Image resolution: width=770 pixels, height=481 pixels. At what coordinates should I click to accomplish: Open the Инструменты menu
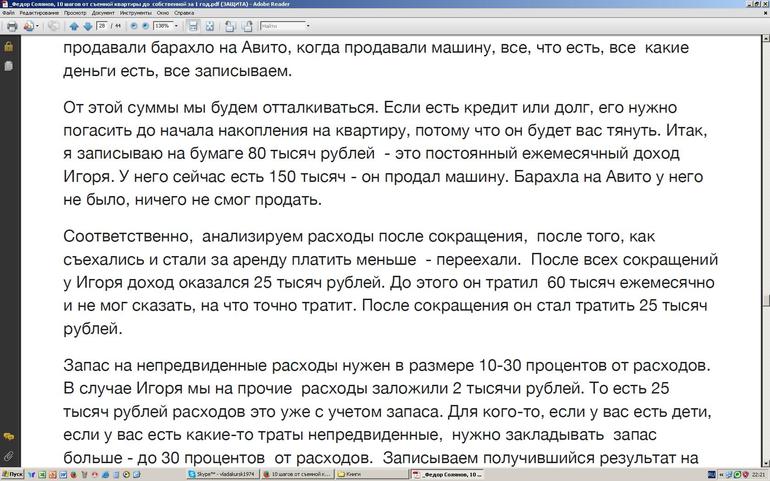pos(136,13)
